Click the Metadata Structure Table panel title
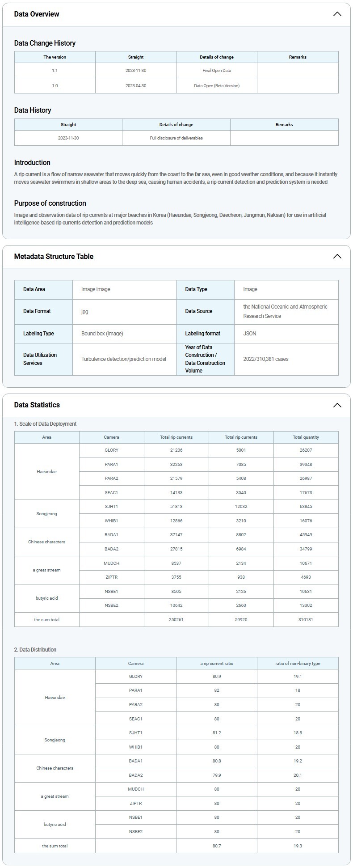The image size is (353, 868). coord(54,256)
